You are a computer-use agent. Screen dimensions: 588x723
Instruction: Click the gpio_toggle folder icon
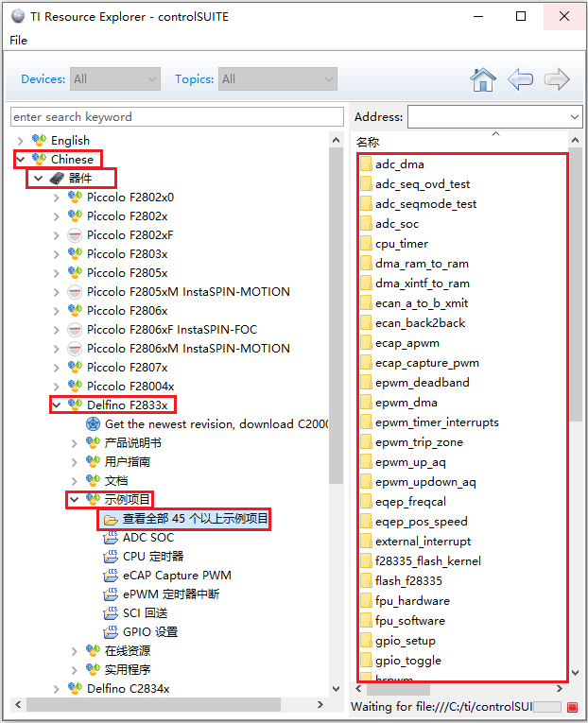366,661
